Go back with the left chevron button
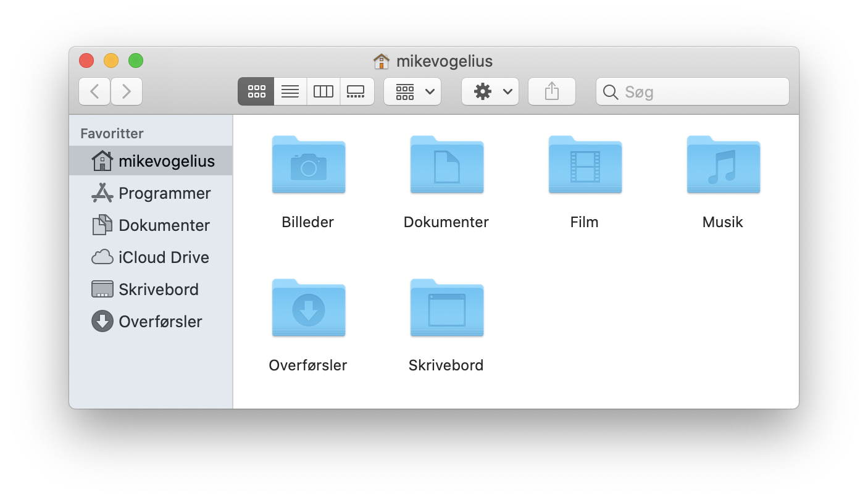Image resolution: width=868 pixels, height=500 pixels. [94, 91]
